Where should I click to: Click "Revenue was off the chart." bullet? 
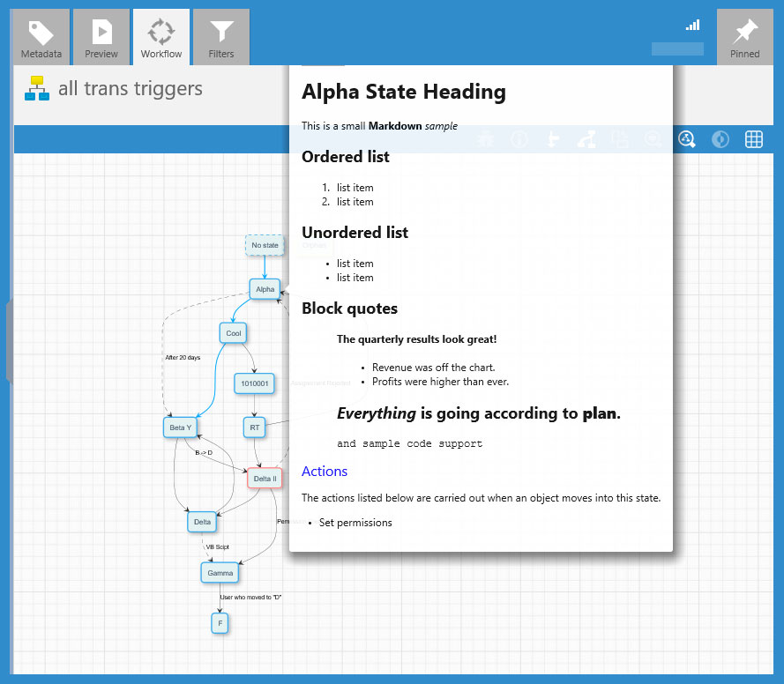[x=434, y=368]
